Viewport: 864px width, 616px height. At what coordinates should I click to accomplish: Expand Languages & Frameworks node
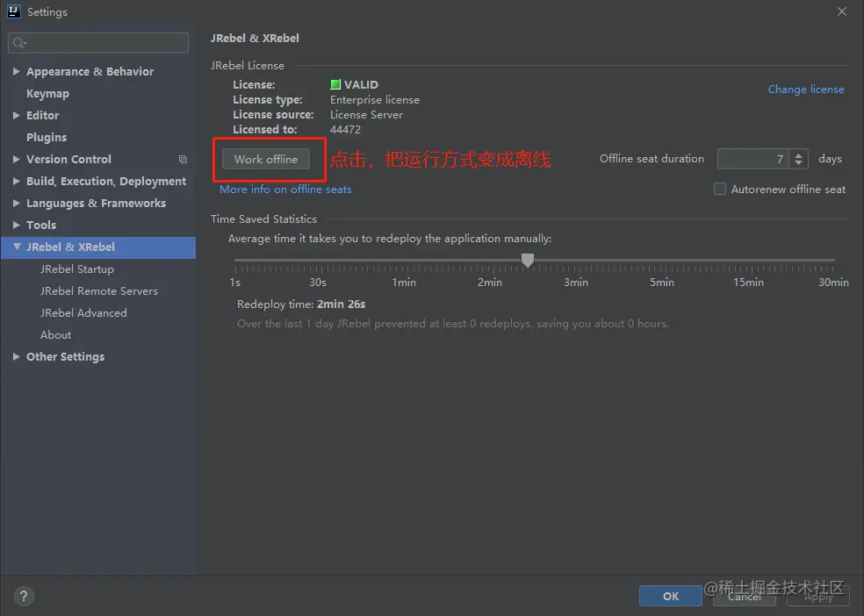tap(16, 203)
